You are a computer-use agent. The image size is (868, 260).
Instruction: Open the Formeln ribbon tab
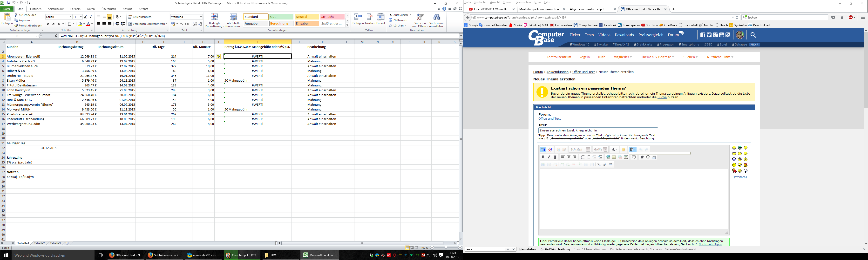[x=75, y=9]
